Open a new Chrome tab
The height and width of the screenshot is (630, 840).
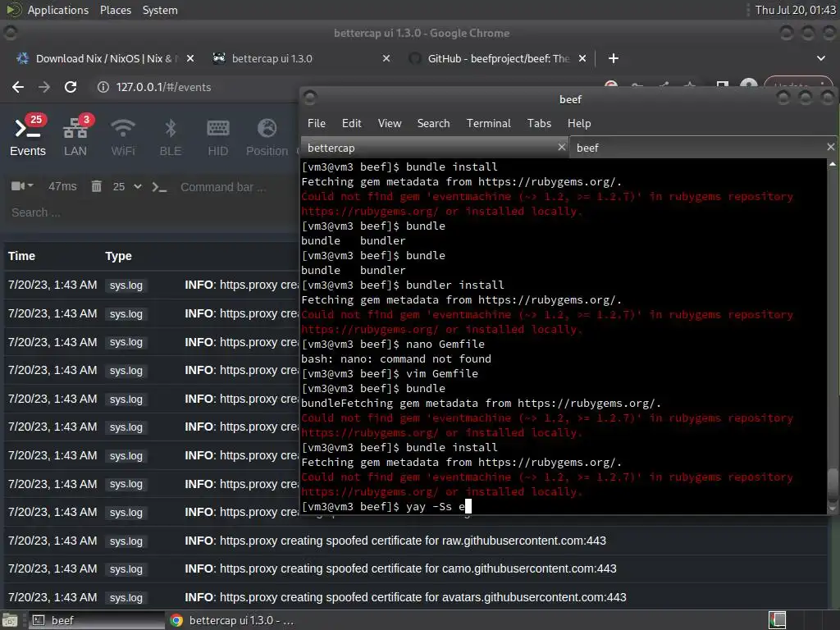614,58
